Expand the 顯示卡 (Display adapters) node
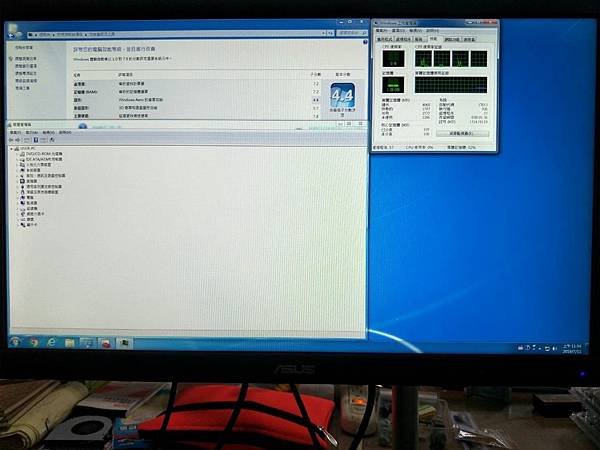This screenshot has width=600, height=450. click(17, 225)
